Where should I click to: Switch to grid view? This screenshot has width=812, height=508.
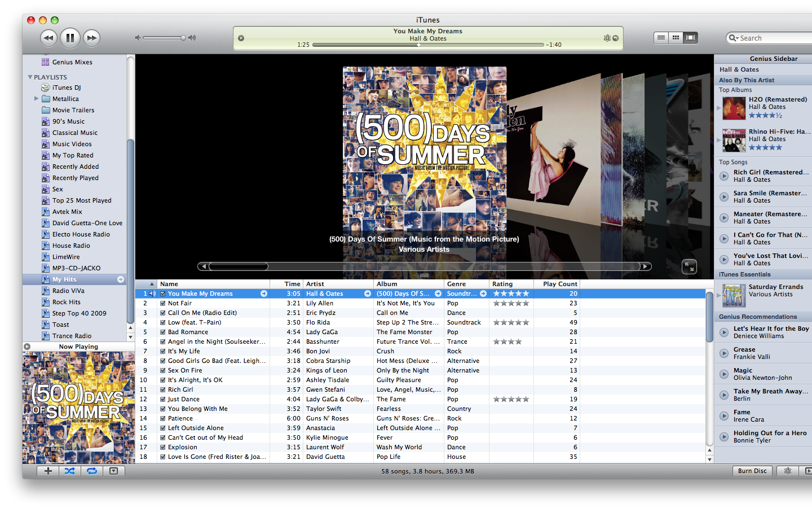676,38
